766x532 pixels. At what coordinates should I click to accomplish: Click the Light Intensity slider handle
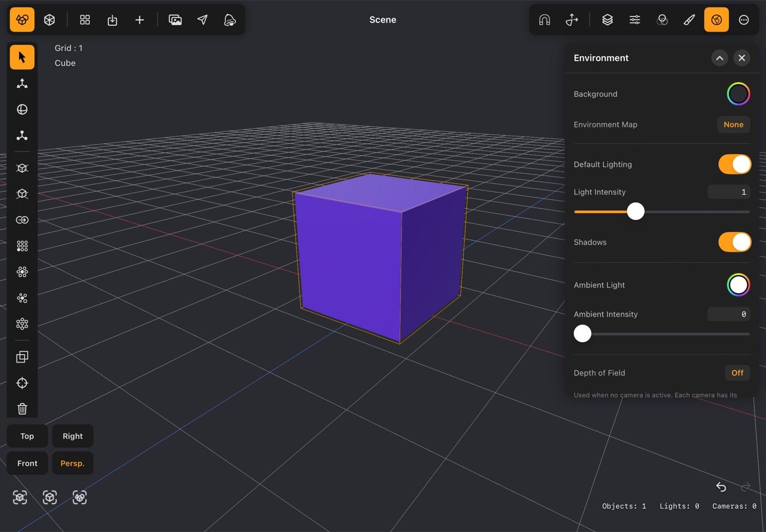click(x=635, y=211)
